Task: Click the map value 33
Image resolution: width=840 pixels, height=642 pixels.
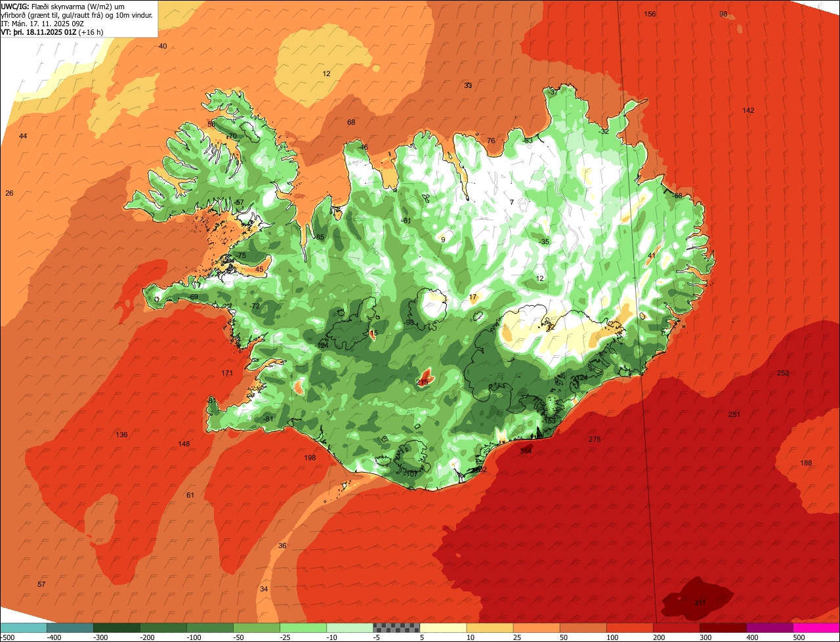Action: (468, 85)
